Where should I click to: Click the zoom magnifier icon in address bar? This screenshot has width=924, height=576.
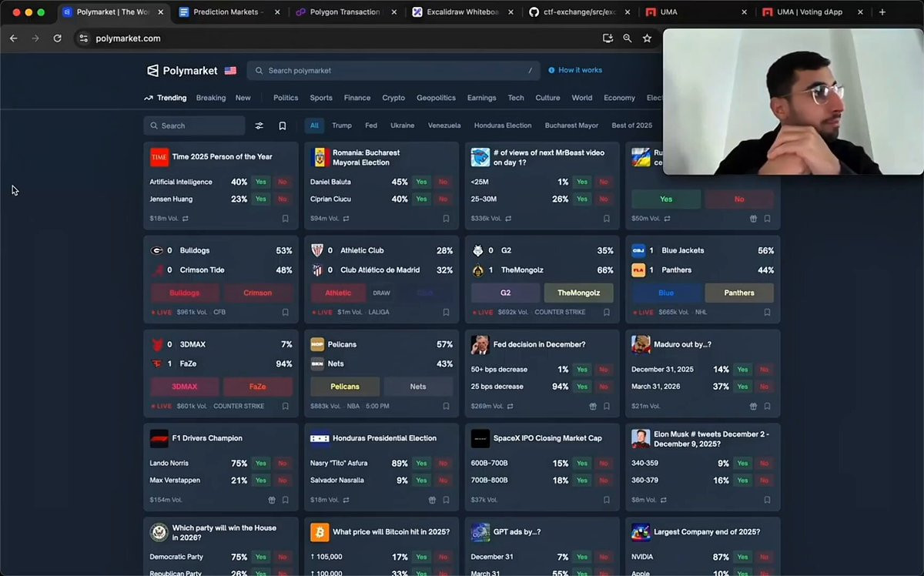pyautogui.click(x=628, y=39)
